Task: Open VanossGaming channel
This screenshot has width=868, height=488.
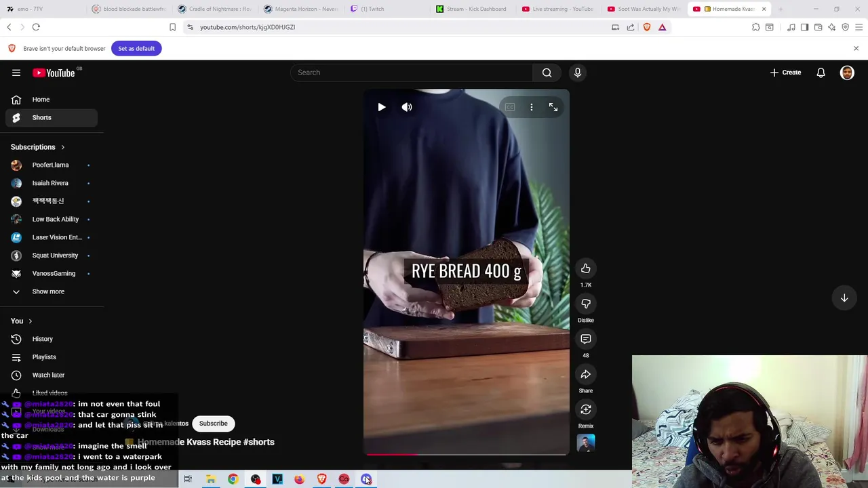Action: [52, 273]
